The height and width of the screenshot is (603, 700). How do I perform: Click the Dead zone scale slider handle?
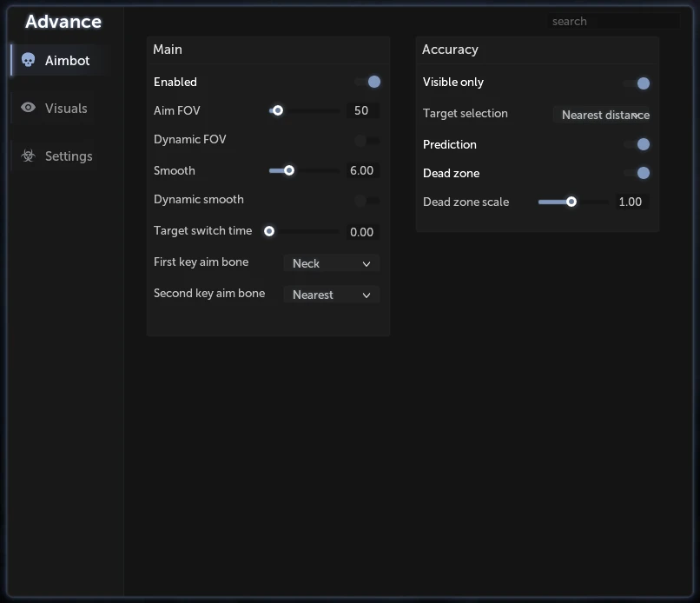pos(571,202)
